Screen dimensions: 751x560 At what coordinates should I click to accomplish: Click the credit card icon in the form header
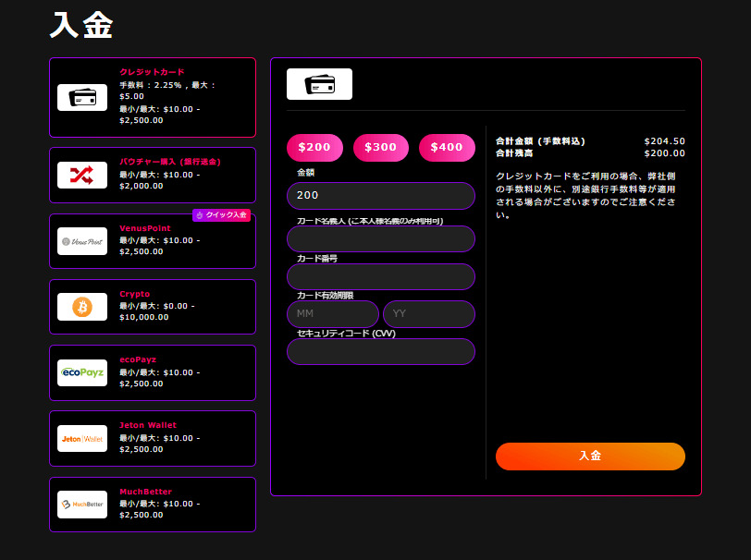click(x=319, y=84)
